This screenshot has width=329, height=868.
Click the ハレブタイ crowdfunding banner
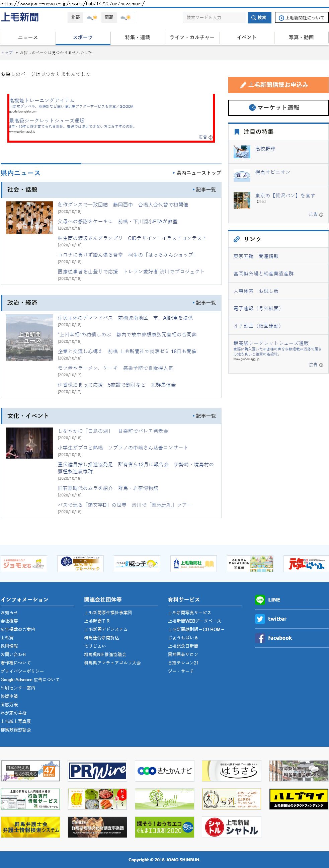[x=299, y=799]
